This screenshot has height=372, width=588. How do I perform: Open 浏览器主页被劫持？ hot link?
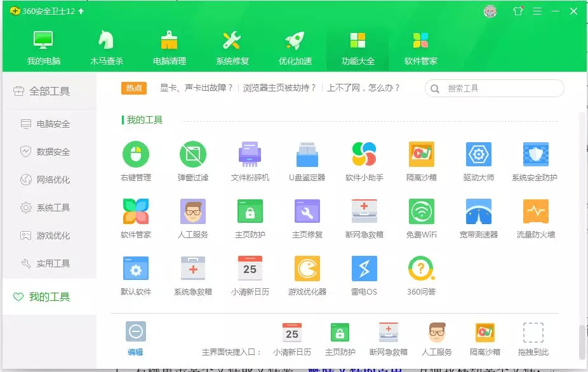[x=279, y=88]
